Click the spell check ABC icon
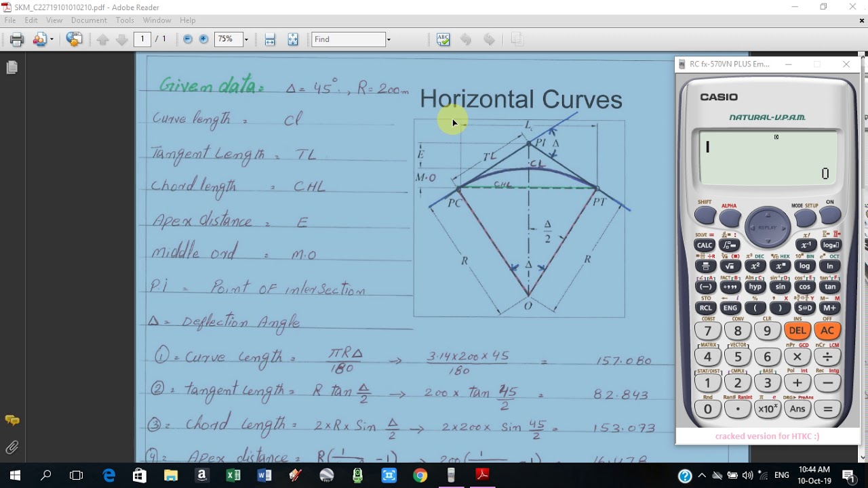Screen dimensions: 868x488 pyautogui.click(x=443, y=39)
